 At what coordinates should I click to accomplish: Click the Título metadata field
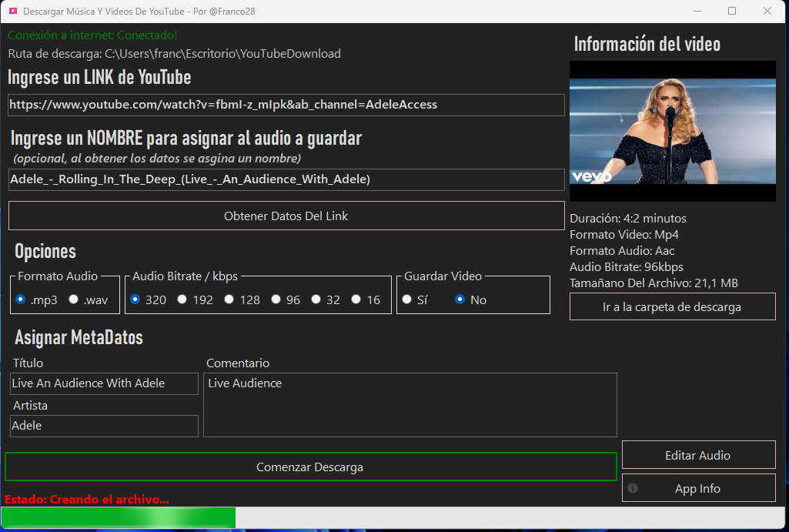(x=104, y=383)
